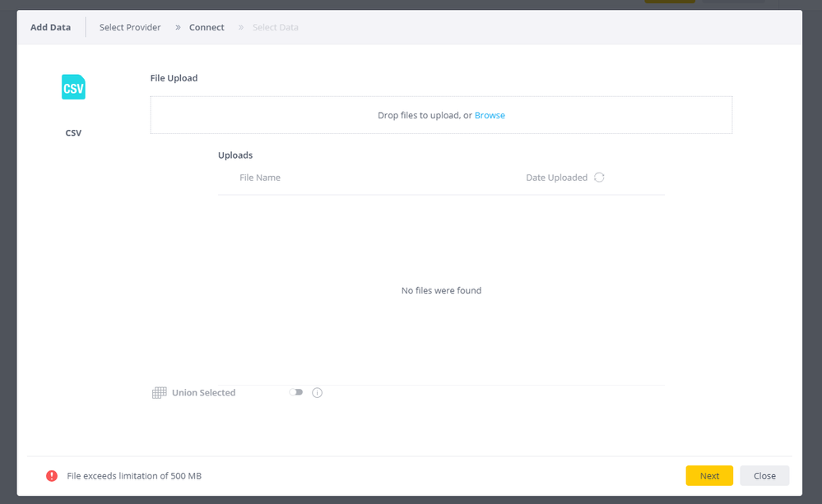Select the Connect breadcrumb step
822x504 pixels.
point(207,27)
